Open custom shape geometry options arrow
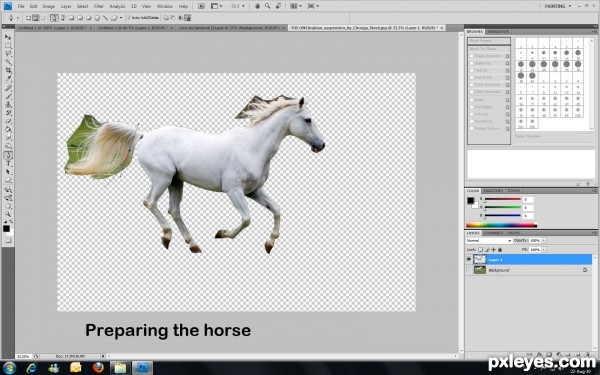Viewport: 600px width, 375px height. click(121, 18)
